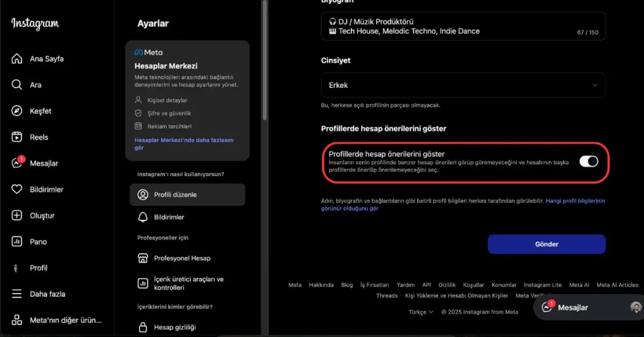Viewport: 644px width, 337px height.
Task: Click Reklam tercihleri icon
Action: coord(138,126)
